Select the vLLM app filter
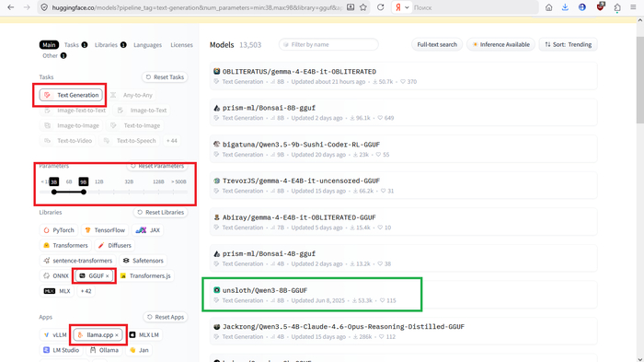This screenshot has height=362, width=644. pyautogui.click(x=55, y=335)
